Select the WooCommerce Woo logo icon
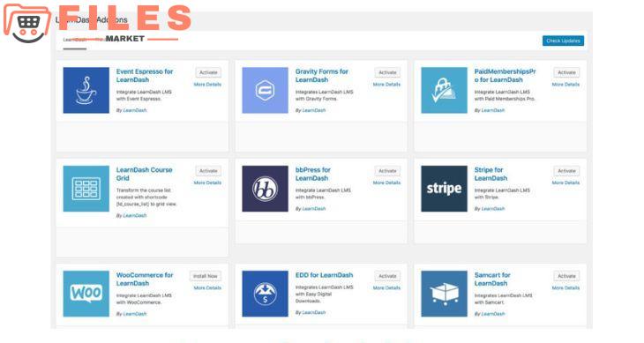Viewport: 644px width, 343px height. (x=86, y=294)
